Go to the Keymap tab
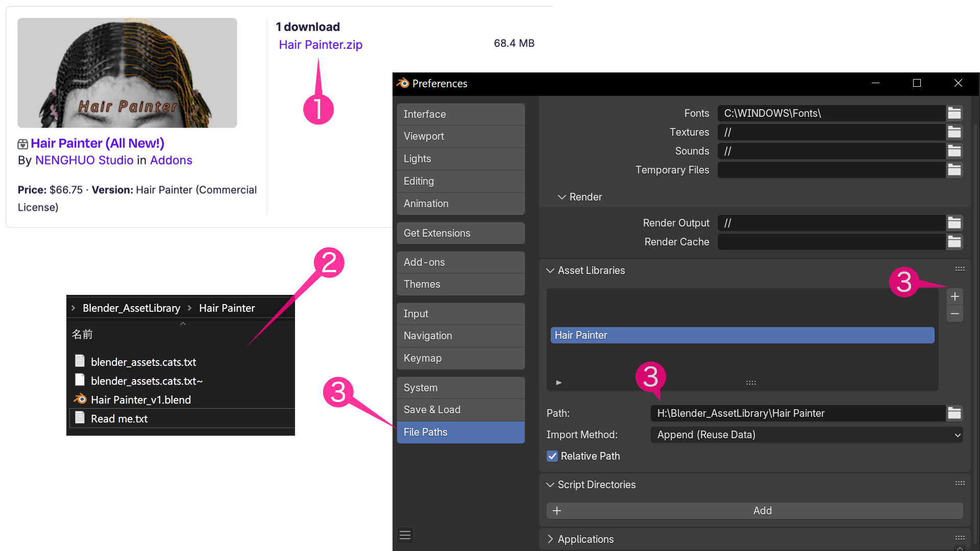The image size is (980, 551). coord(461,358)
